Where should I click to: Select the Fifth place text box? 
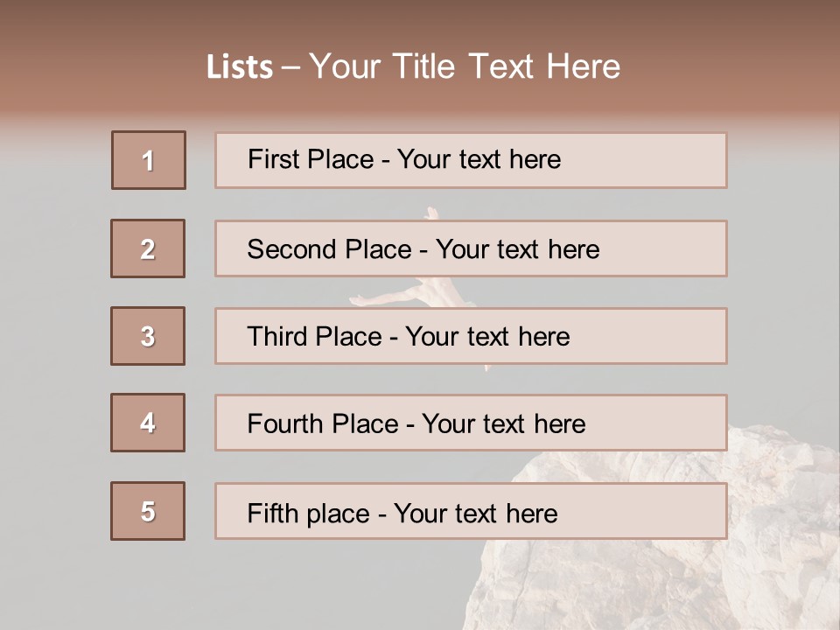point(471,511)
